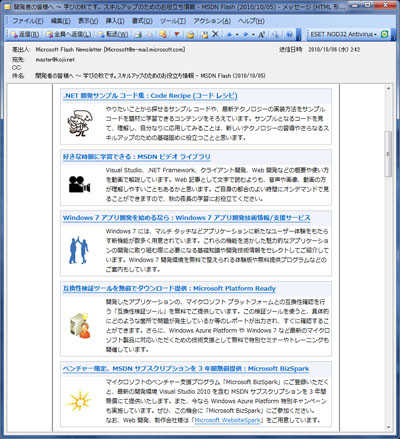Viewport: 400px width, 439px height.
Task: Click the Print icon in toolbar
Action: tap(138, 34)
